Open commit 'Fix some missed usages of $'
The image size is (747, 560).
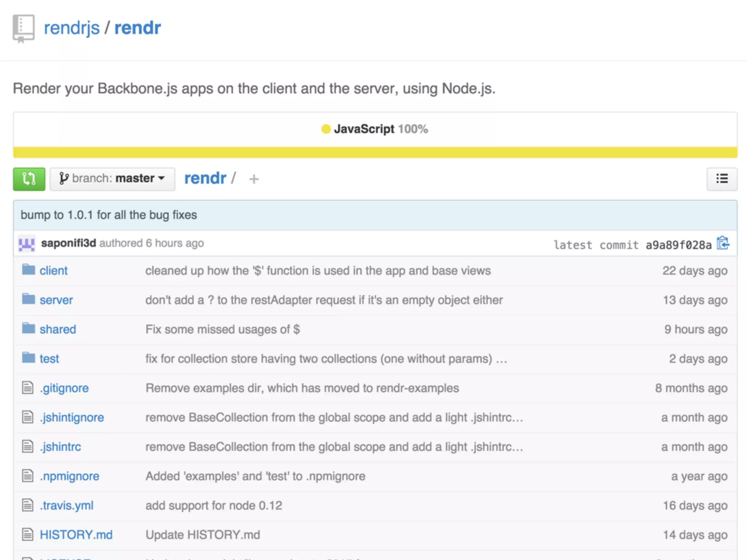pos(222,329)
